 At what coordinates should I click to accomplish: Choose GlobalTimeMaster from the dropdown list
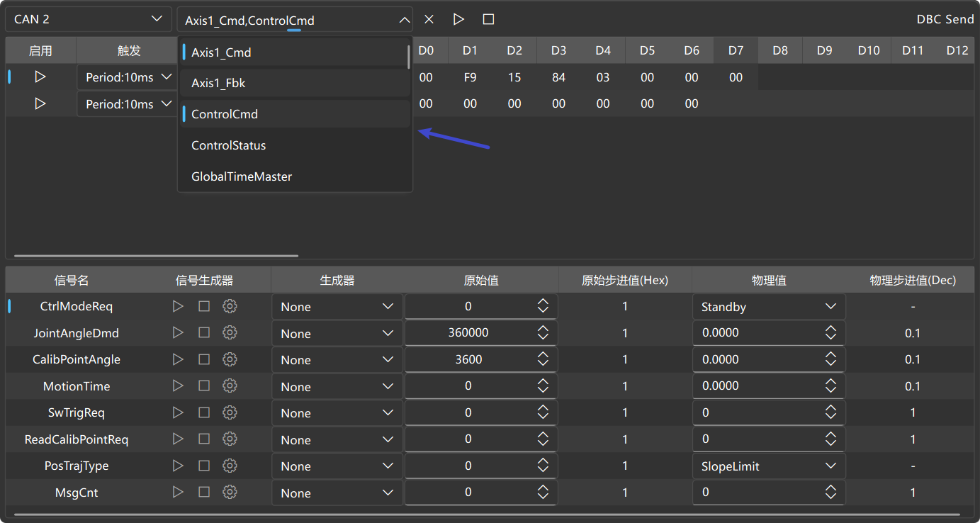tap(295, 176)
